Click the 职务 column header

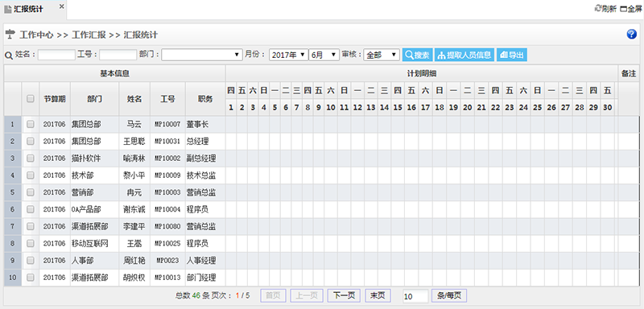click(205, 99)
